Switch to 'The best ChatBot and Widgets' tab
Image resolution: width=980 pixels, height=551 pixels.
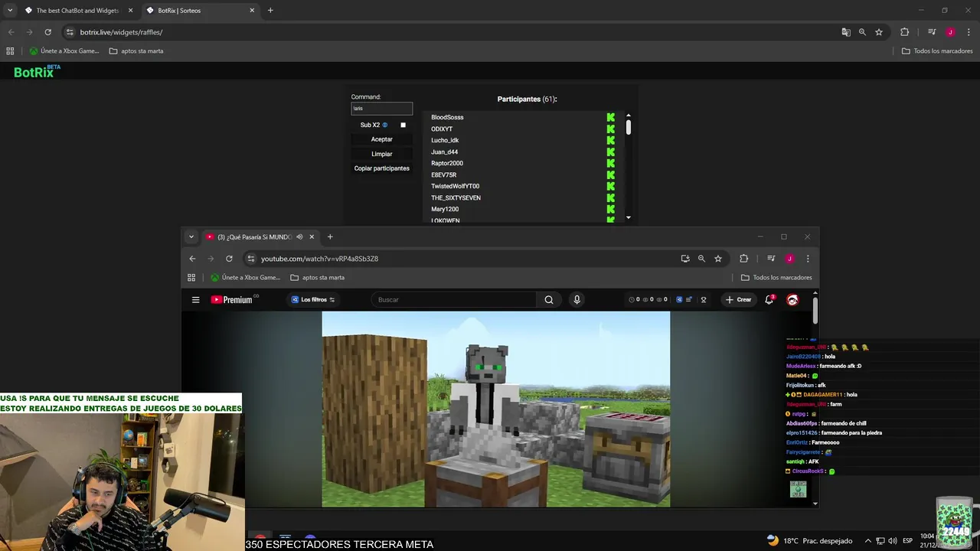[77, 11]
